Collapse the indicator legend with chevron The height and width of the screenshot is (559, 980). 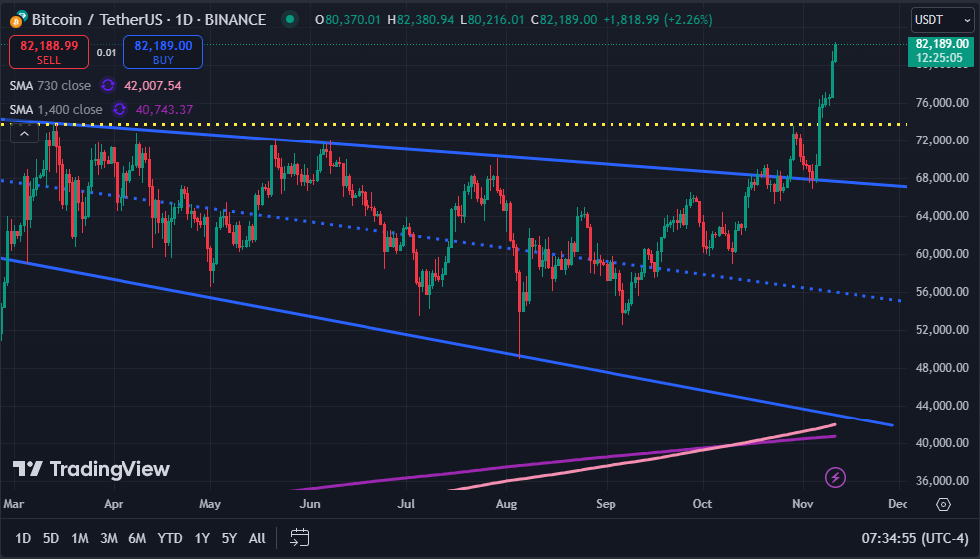24,134
